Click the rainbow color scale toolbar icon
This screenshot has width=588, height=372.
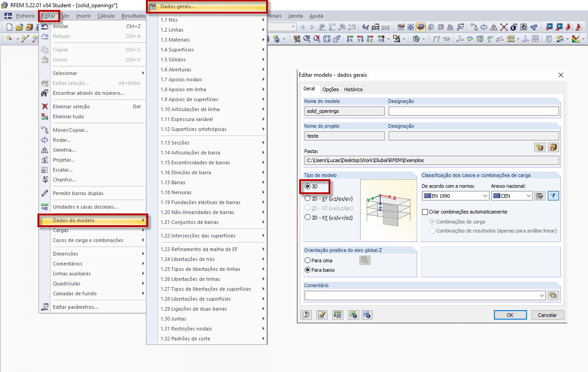pyautogui.click(x=576, y=39)
